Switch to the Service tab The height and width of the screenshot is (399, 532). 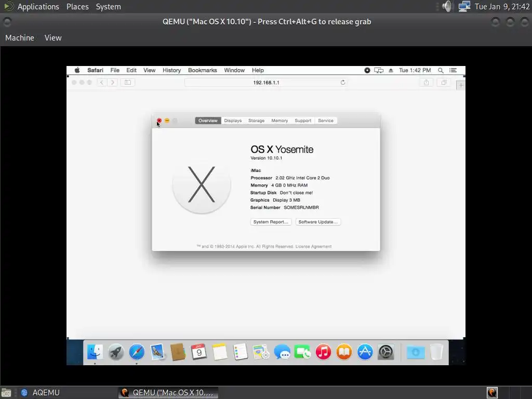tap(326, 121)
